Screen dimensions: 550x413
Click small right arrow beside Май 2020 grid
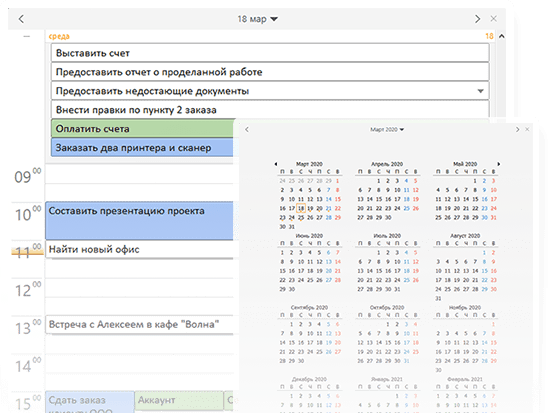tap(498, 164)
